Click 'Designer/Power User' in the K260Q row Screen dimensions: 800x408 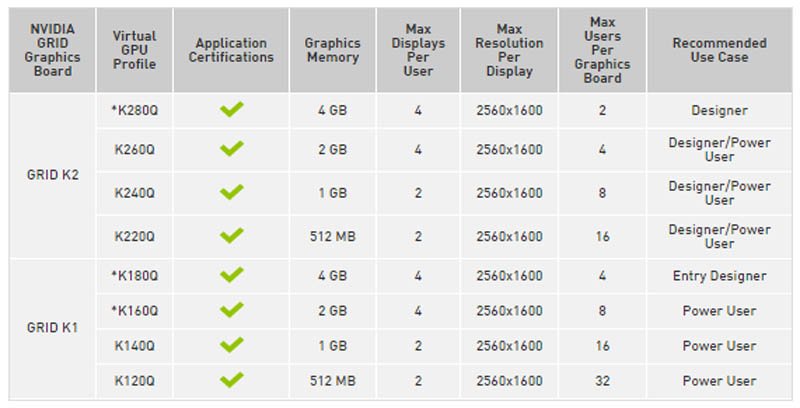pos(719,149)
